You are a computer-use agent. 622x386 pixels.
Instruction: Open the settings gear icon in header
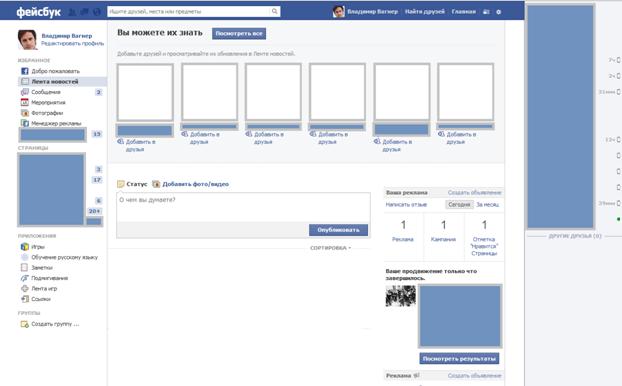click(x=499, y=12)
